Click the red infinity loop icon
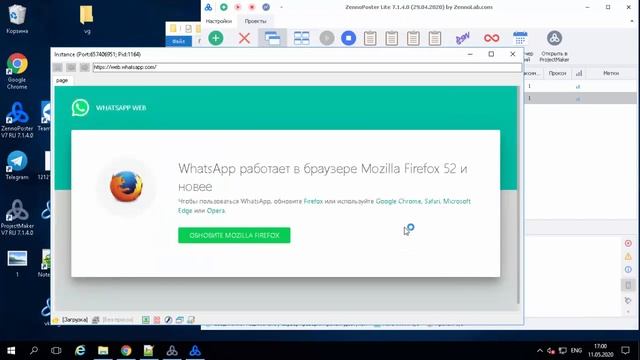640x360 pixels. (x=491, y=38)
